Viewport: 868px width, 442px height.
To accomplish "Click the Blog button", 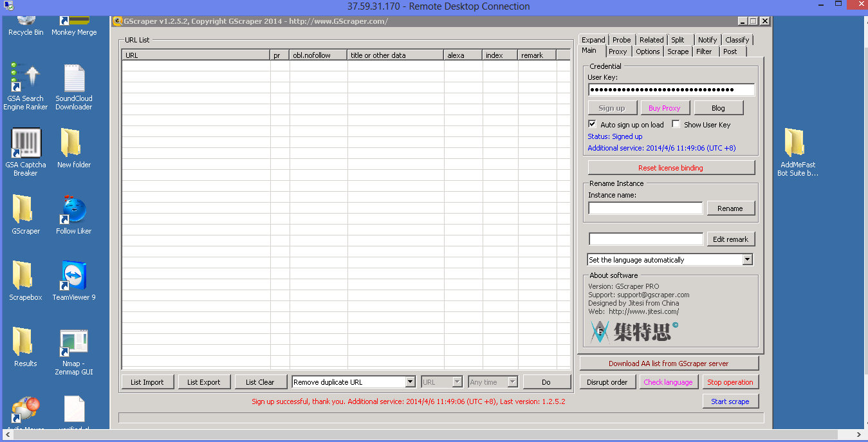I will tap(718, 108).
